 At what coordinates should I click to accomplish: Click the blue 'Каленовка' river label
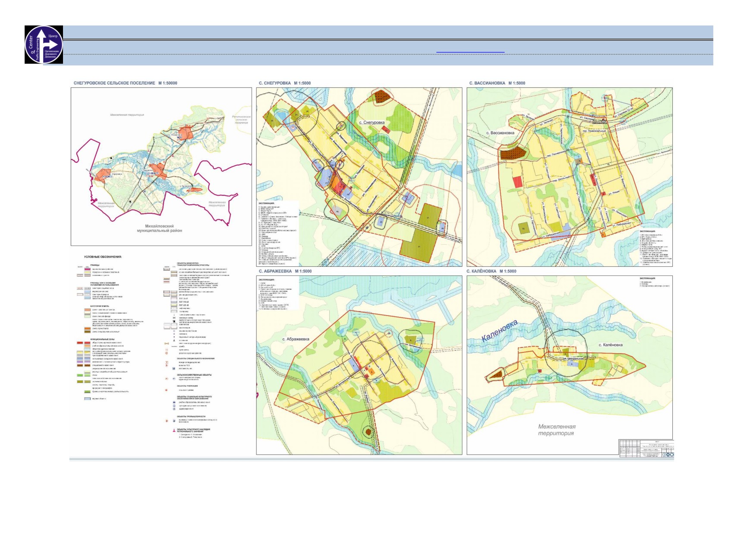499,330
